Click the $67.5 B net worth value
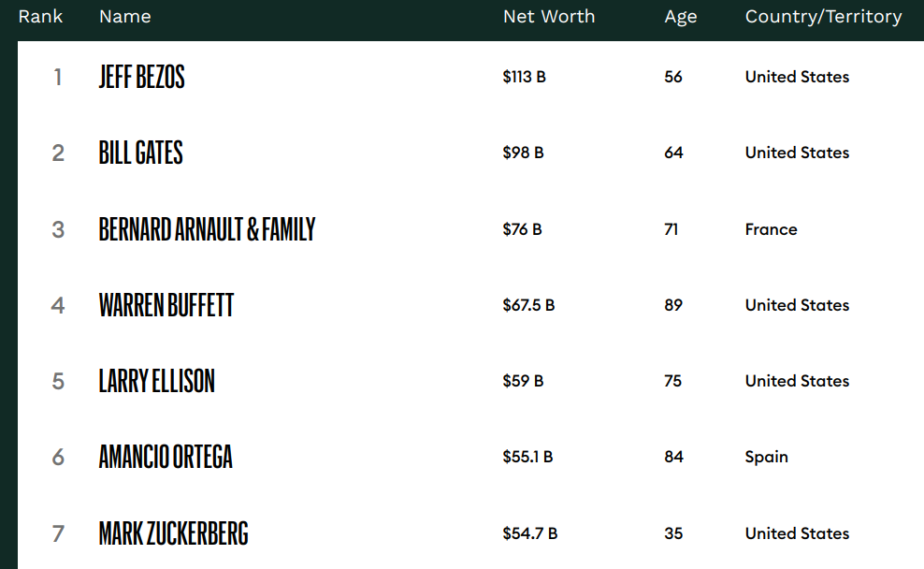924x569 pixels. pyautogui.click(x=528, y=305)
